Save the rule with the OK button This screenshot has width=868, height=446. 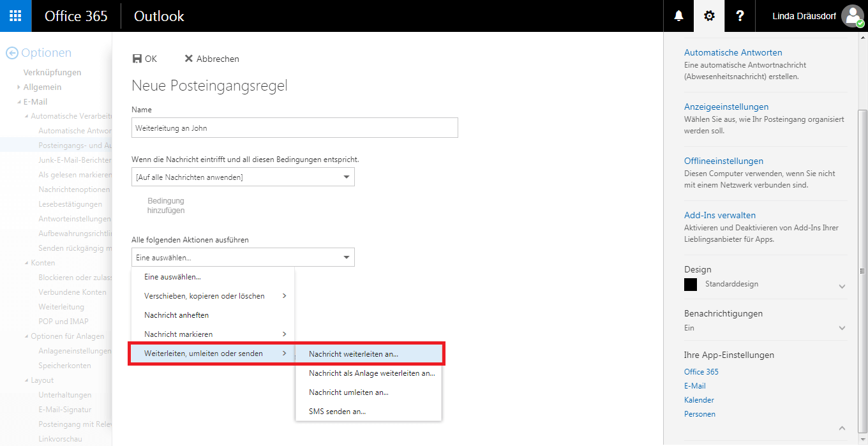(144, 59)
